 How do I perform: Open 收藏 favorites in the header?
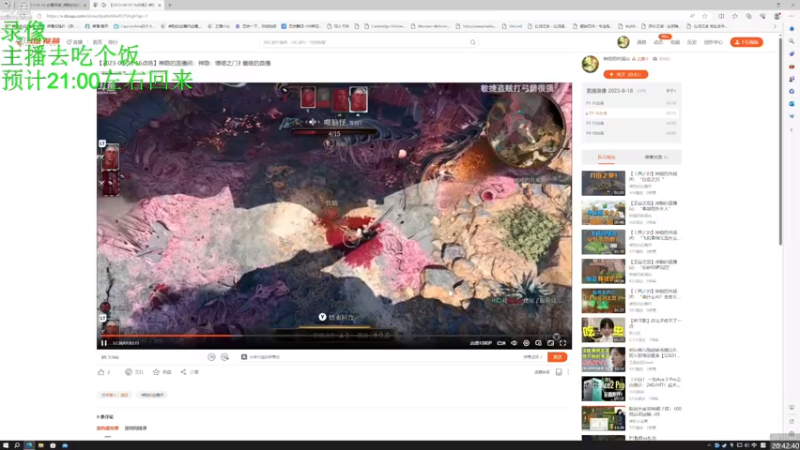point(675,42)
